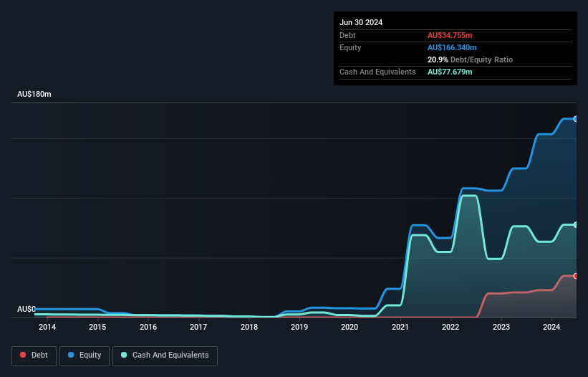Select the Debt end-point marker on the chart
This screenshot has height=377, width=588.
pyautogui.click(x=576, y=276)
